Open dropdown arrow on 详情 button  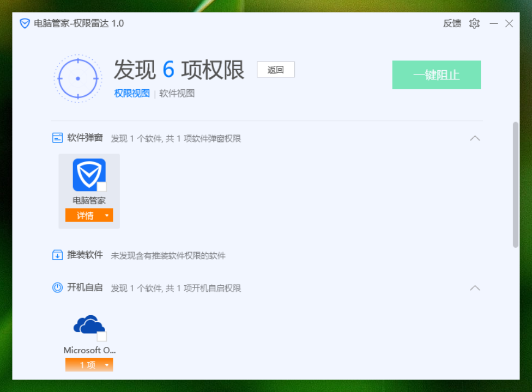(x=107, y=216)
